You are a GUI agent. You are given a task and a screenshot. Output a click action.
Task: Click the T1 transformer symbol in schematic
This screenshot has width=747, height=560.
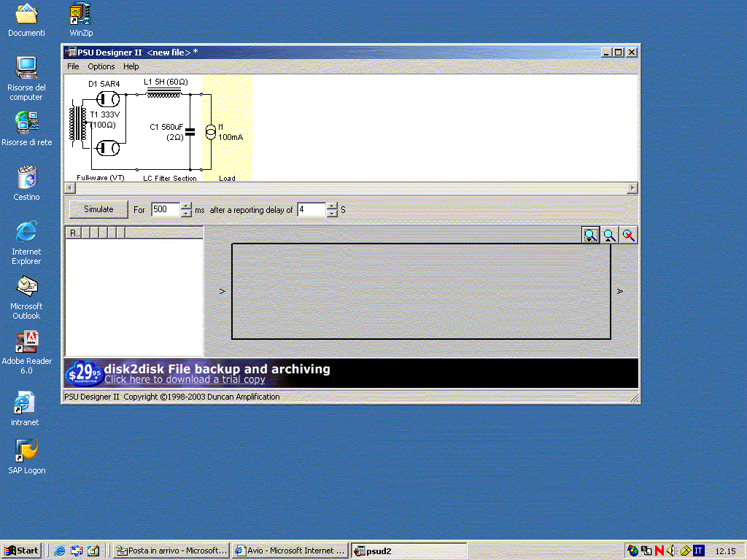point(78,124)
